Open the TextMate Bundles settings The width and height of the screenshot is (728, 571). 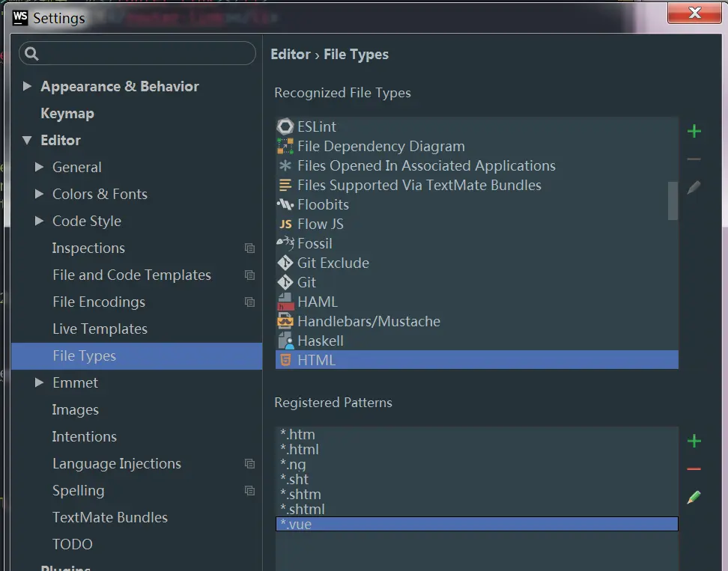[x=110, y=517]
